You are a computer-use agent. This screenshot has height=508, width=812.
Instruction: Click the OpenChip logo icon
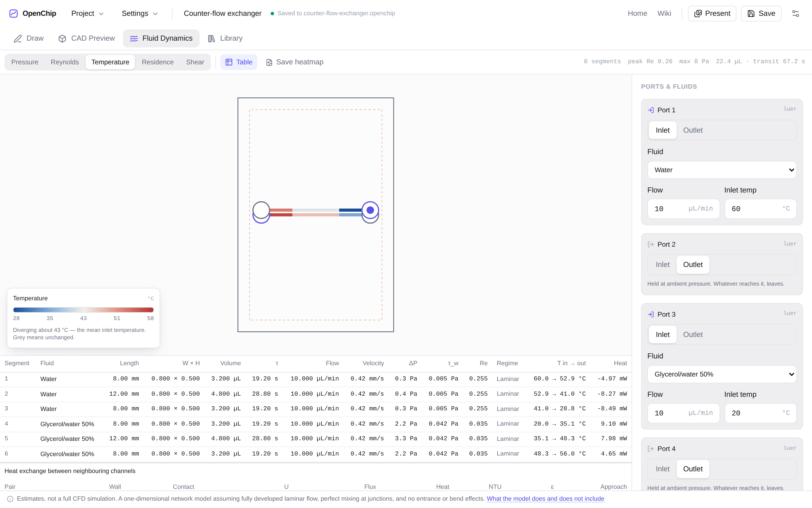[x=14, y=14]
